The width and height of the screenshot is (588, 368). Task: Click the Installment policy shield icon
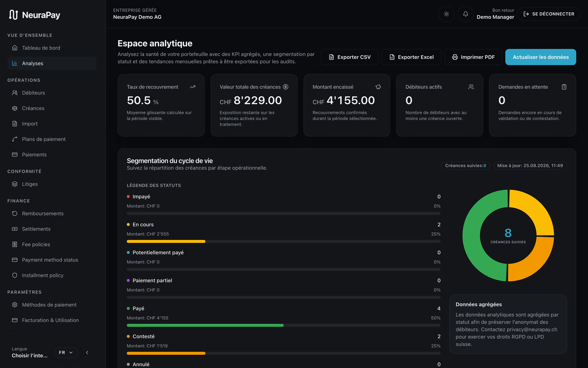[15, 275]
